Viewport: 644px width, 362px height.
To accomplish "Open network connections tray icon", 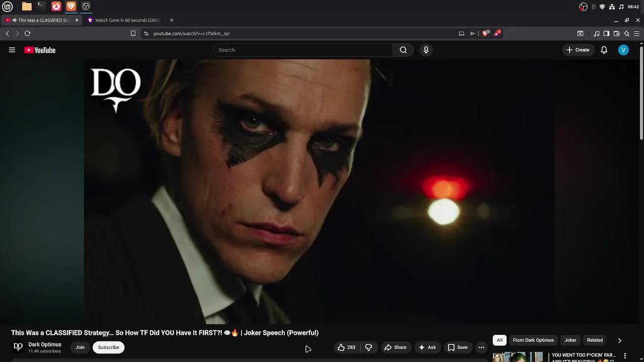I will click(x=612, y=7).
